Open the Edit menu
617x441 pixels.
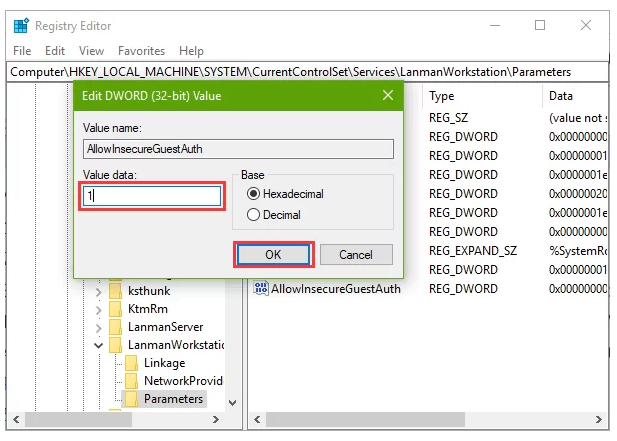(x=55, y=51)
